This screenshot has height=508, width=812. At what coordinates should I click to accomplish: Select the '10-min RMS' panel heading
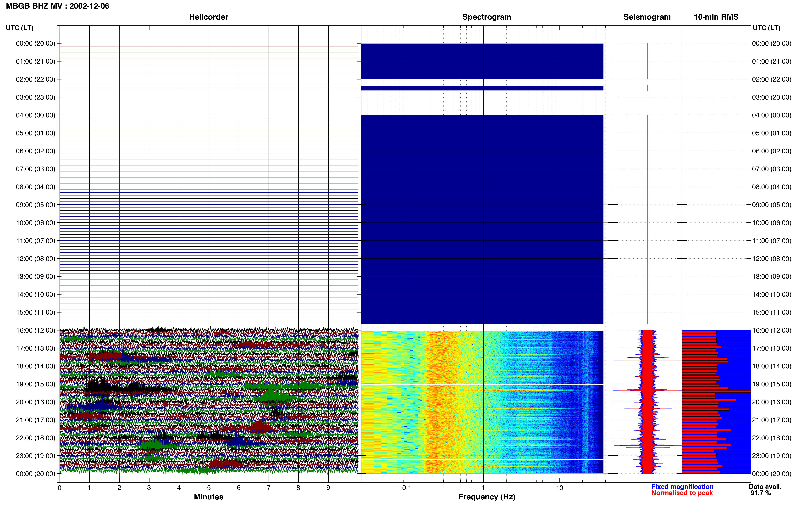tap(716, 17)
